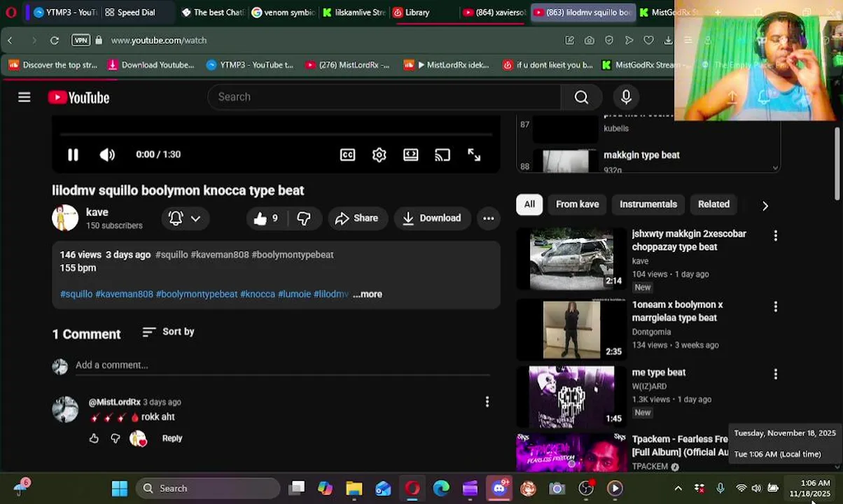Collapse the playlist panel chevron

(775, 167)
